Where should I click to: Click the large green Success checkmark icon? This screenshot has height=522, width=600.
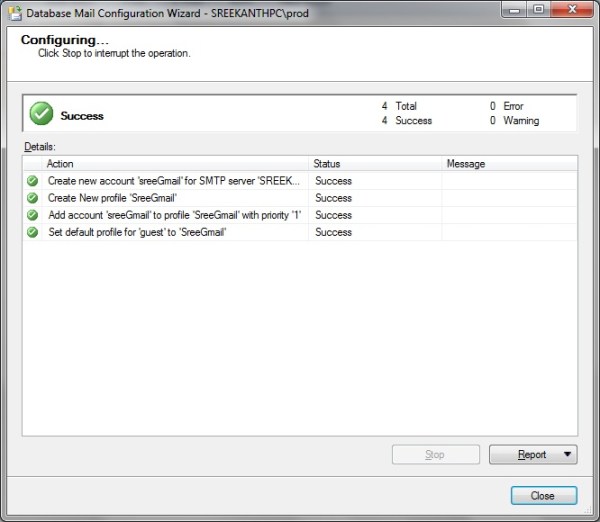click(x=41, y=114)
